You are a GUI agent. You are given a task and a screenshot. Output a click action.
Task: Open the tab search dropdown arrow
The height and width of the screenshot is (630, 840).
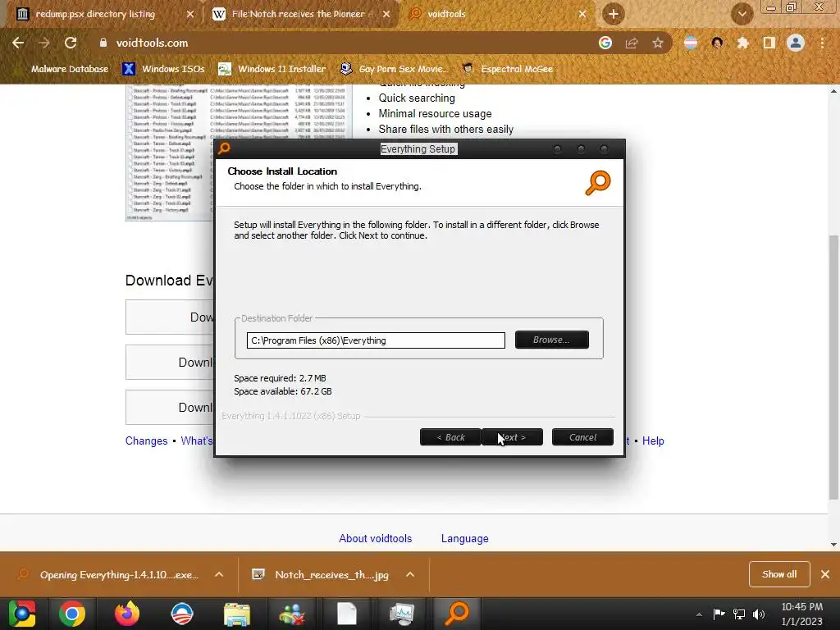click(742, 14)
